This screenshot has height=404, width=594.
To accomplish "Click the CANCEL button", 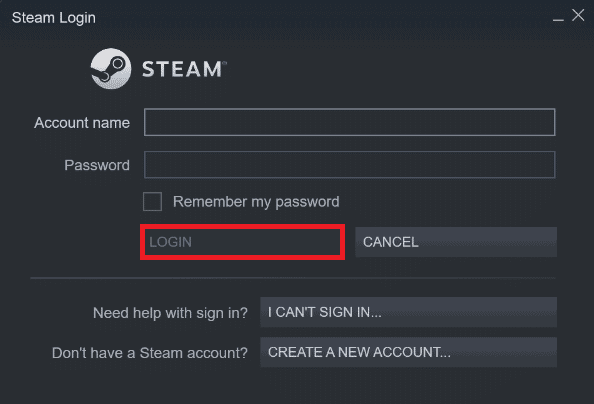I will click(x=456, y=242).
